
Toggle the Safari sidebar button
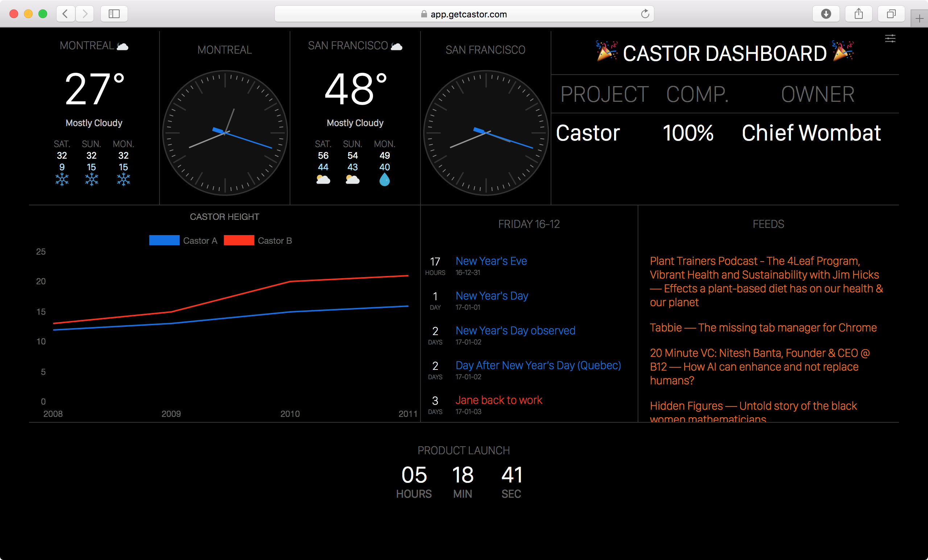click(114, 14)
